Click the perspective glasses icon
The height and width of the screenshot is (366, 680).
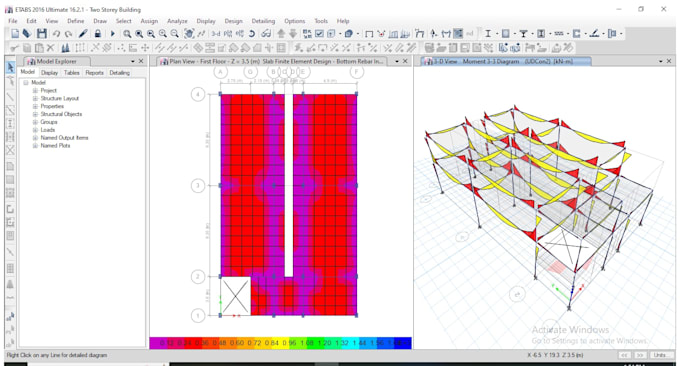266,34
